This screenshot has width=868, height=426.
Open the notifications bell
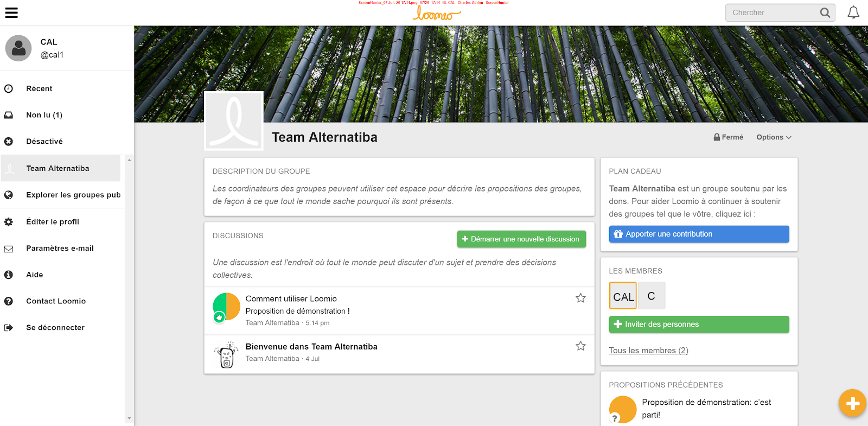pyautogui.click(x=853, y=12)
